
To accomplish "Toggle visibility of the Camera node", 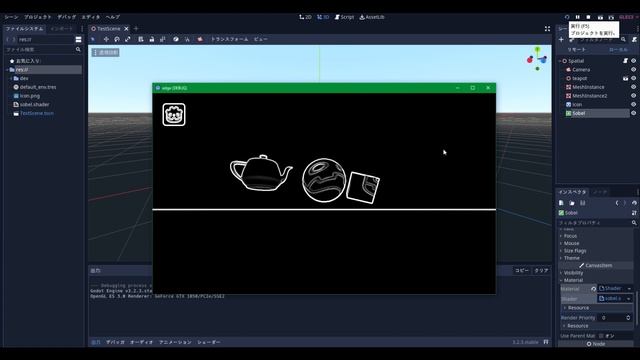I will point(633,70).
